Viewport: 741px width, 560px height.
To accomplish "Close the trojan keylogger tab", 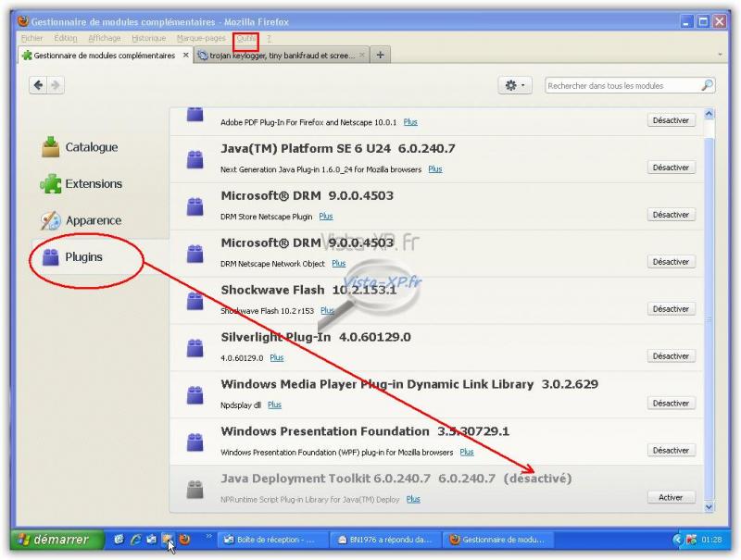I will tap(362, 56).
